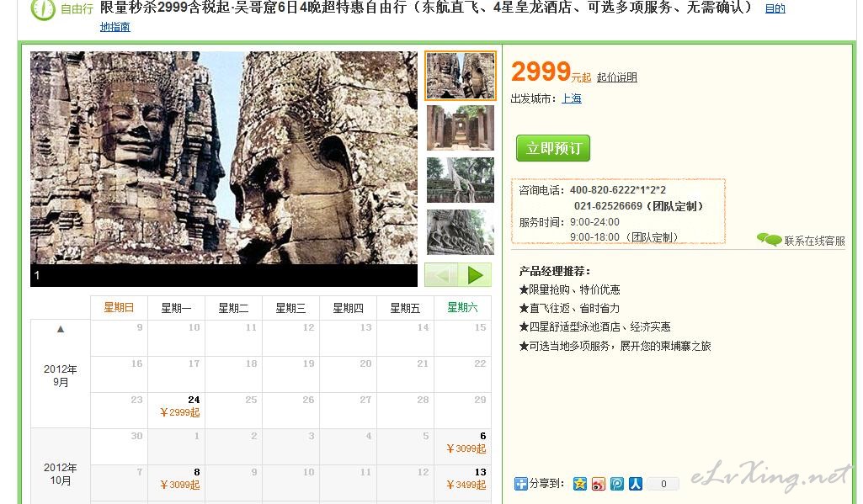Click the large Bayon faces main photo

pyautogui.click(x=224, y=158)
